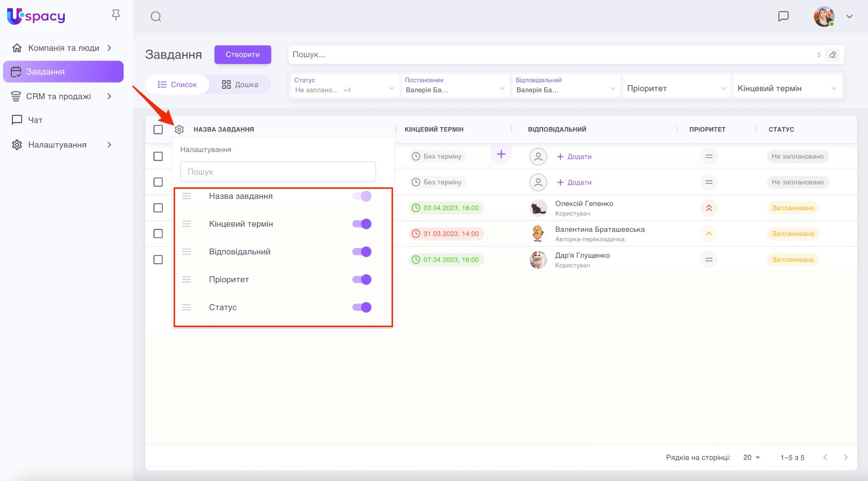Open the Пріоритет filter dropdown
The height and width of the screenshot is (481, 868).
[676, 88]
